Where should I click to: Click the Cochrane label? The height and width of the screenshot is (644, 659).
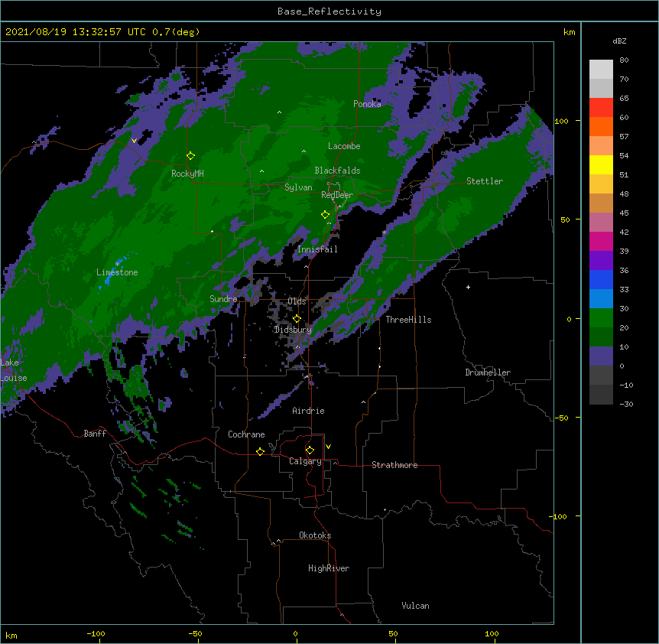tap(246, 434)
